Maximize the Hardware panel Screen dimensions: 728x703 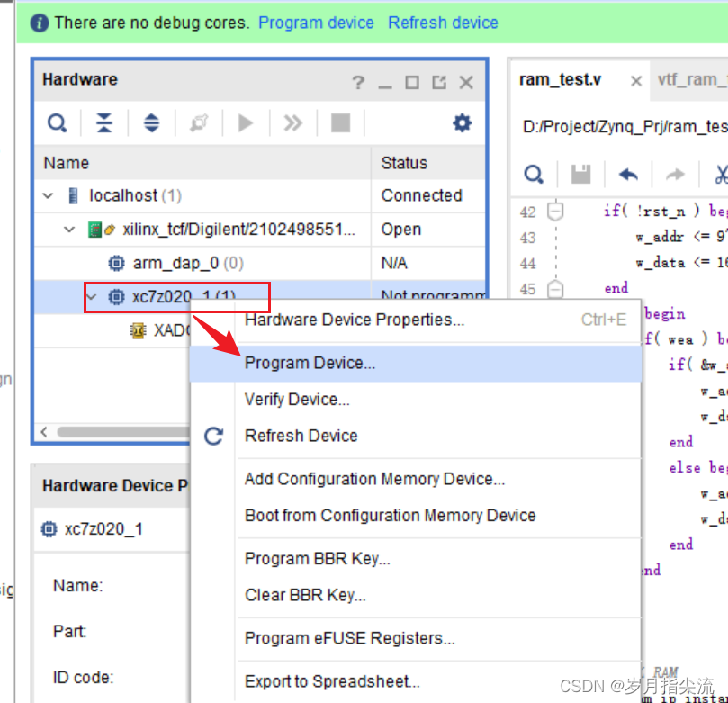(x=412, y=82)
